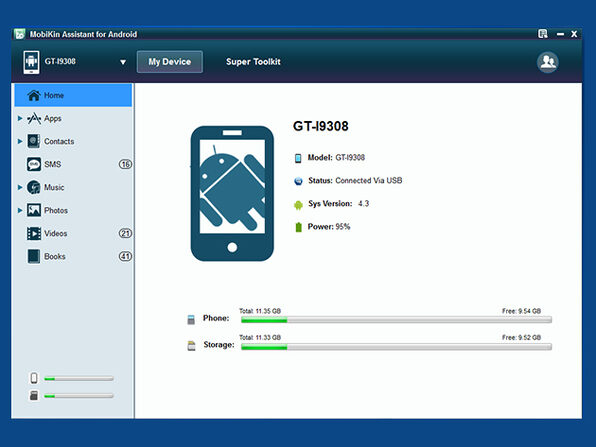Click the Status globe icon

point(298,181)
